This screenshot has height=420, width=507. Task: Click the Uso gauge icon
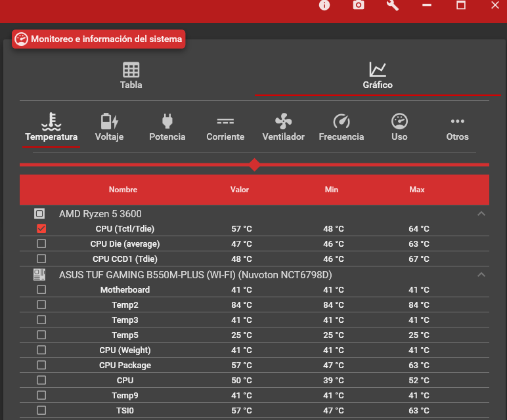(399, 121)
